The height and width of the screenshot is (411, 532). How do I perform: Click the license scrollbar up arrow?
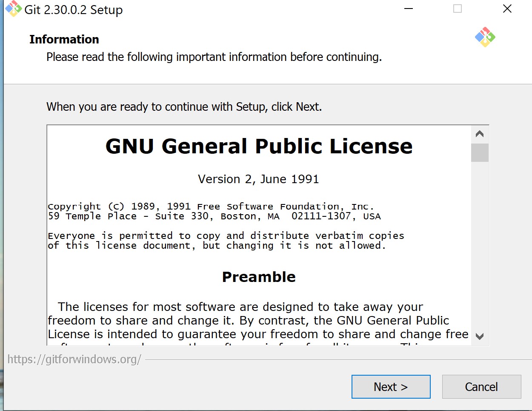point(480,134)
